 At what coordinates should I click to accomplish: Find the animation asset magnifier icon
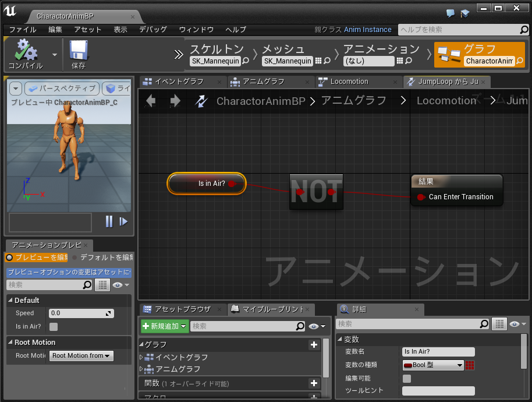pos(409,61)
